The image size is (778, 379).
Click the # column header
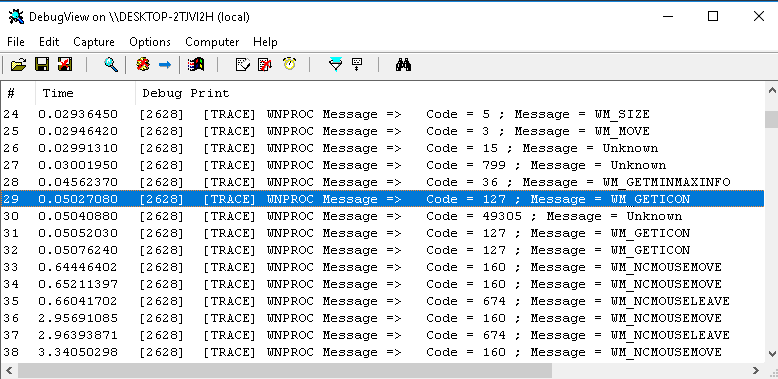[18, 93]
